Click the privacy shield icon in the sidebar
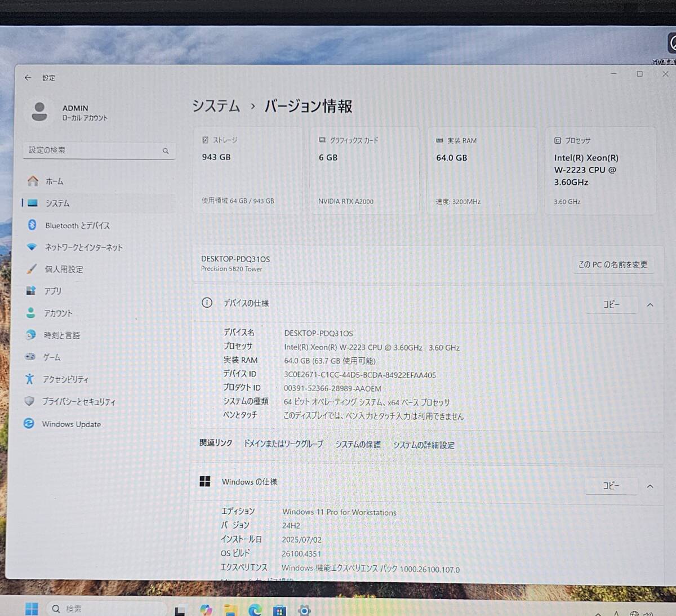The width and height of the screenshot is (676, 616). pyautogui.click(x=29, y=401)
